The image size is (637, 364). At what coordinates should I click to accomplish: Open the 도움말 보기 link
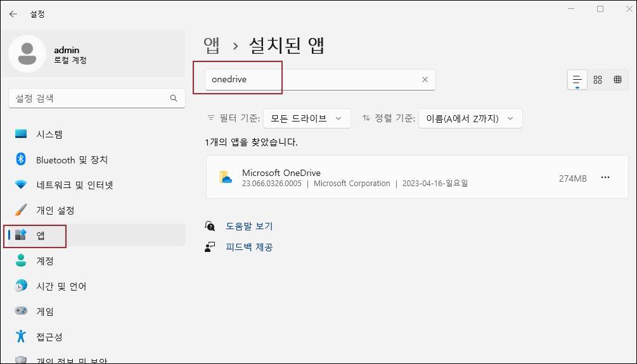click(x=249, y=226)
